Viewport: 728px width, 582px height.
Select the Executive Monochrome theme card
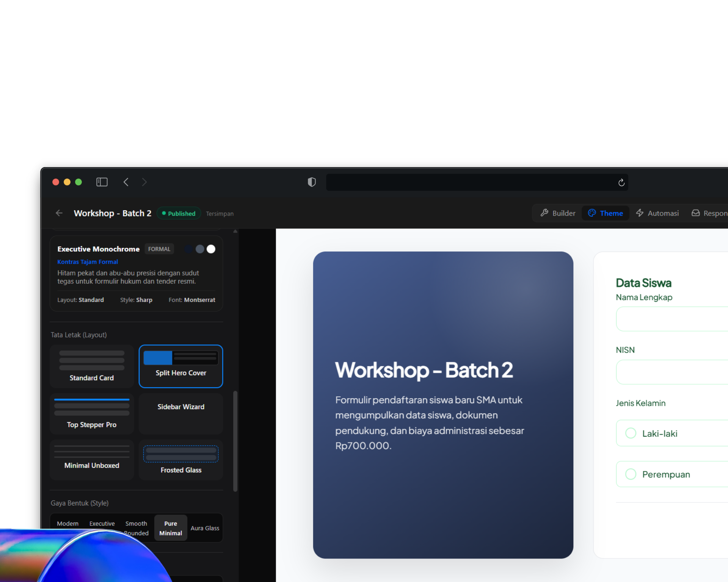click(136, 274)
